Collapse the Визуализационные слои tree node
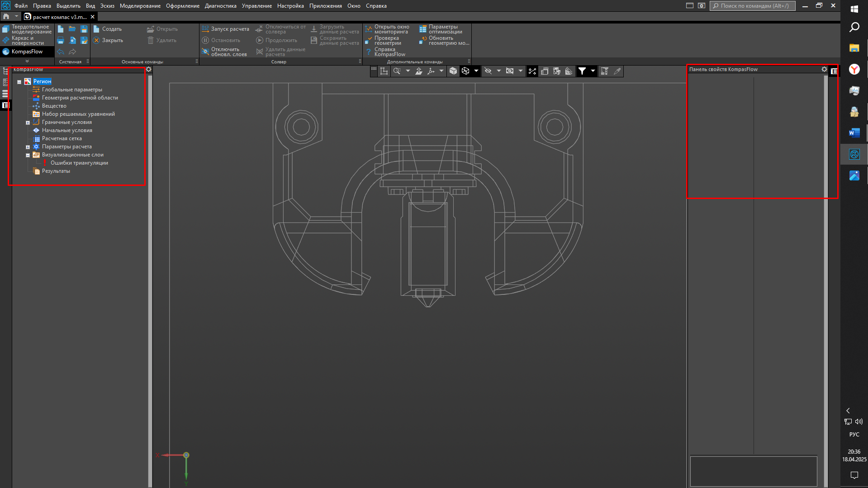This screenshot has width=868, height=488. 28,155
